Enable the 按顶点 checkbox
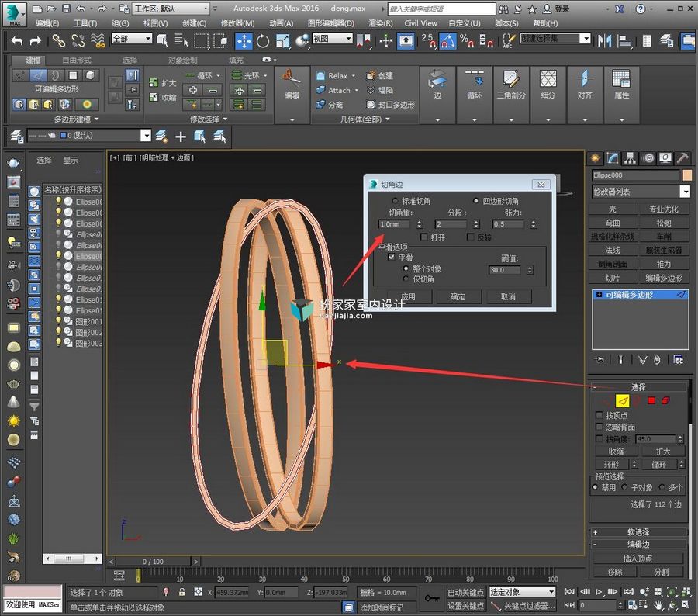 [600, 415]
